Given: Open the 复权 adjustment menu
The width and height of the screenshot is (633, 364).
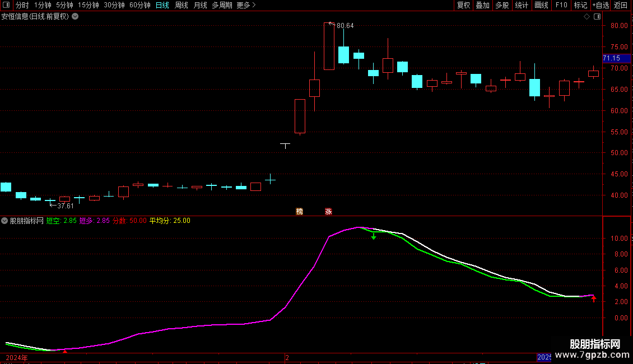Looking at the screenshot, I should [463, 5].
